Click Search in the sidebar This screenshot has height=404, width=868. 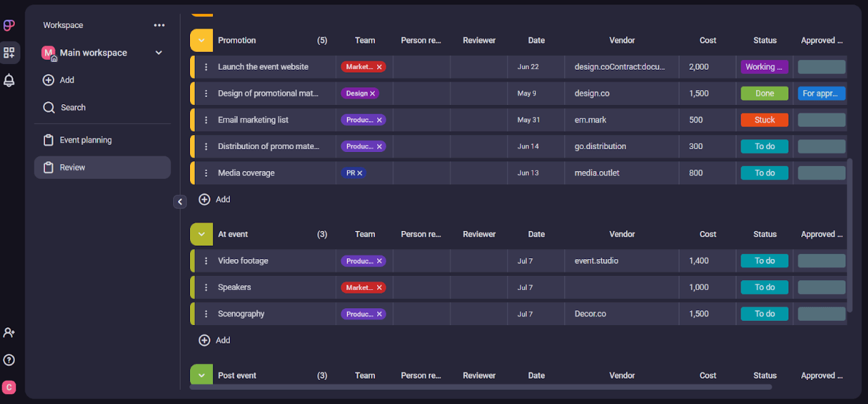[72, 108]
